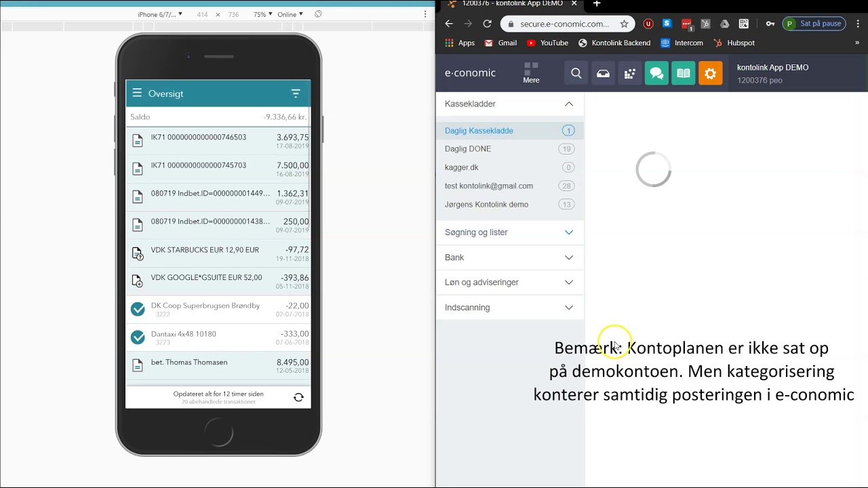Open the YouTube bookmark
868x488 pixels.
(547, 43)
